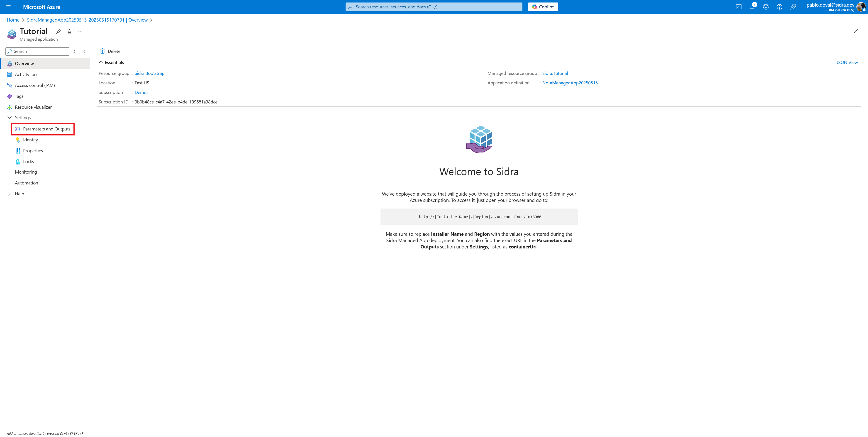The height and width of the screenshot is (437, 868).
Task: Open the help question mark icon
Action: (x=779, y=7)
